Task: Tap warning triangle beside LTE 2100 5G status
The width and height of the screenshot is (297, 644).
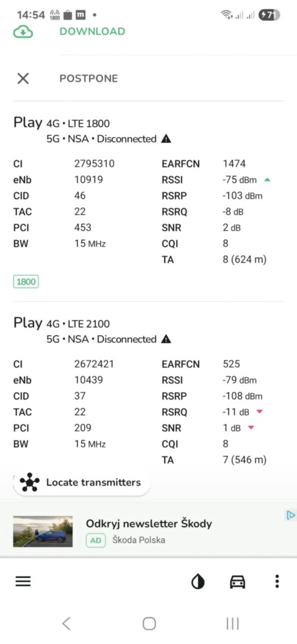Action: (166, 339)
